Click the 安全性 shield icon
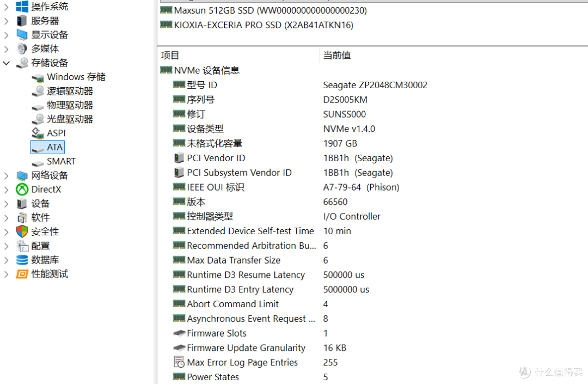Screen dimensions: 588x384 tap(22, 231)
